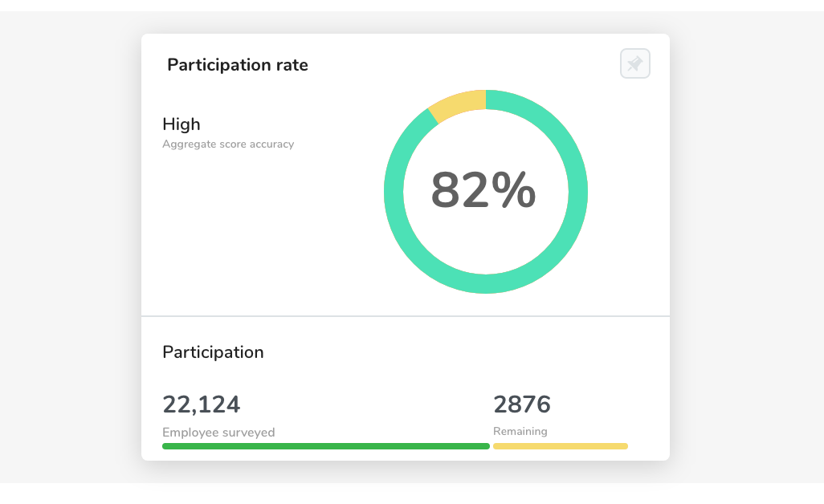Viewport: 824px width, 504px height.
Task: Click the Remaining label text
Action: pyautogui.click(x=520, y=431)
